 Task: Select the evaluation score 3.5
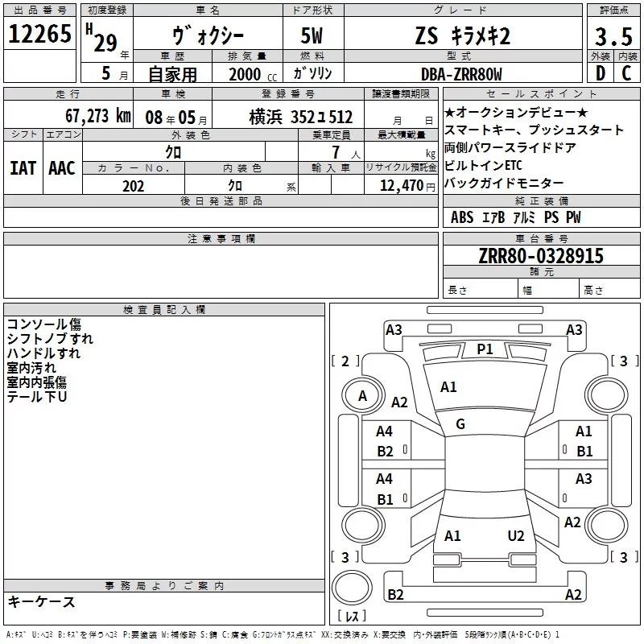(x=613, y=36)
